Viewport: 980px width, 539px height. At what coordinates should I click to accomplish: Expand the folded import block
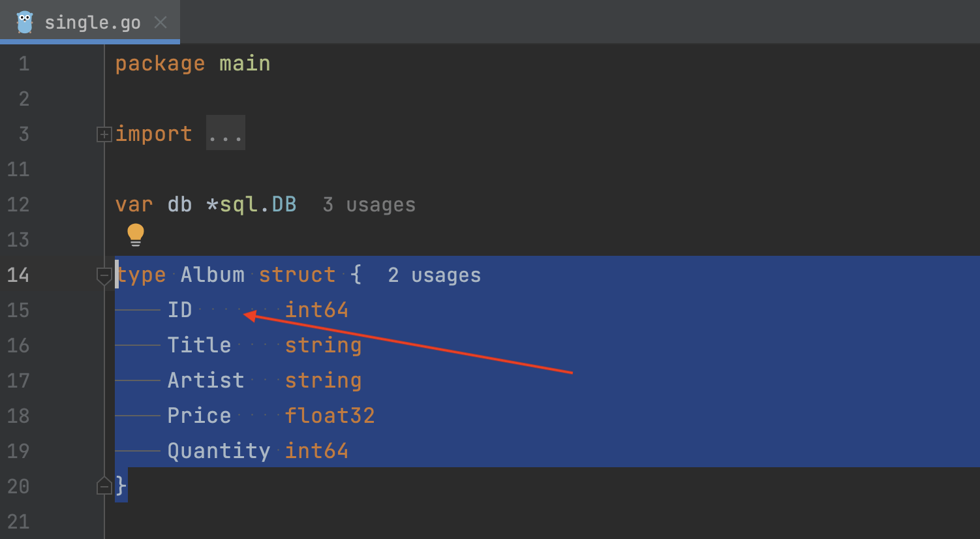tap(104, 134)
